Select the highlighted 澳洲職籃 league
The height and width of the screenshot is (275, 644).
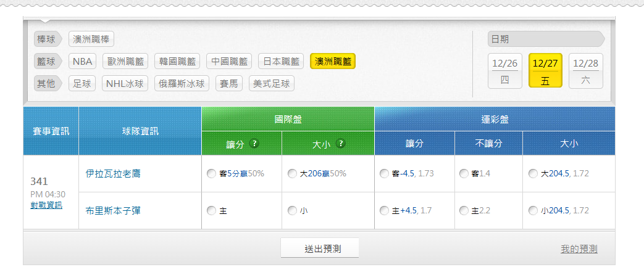pyautogui.click(x=333, y=62)
